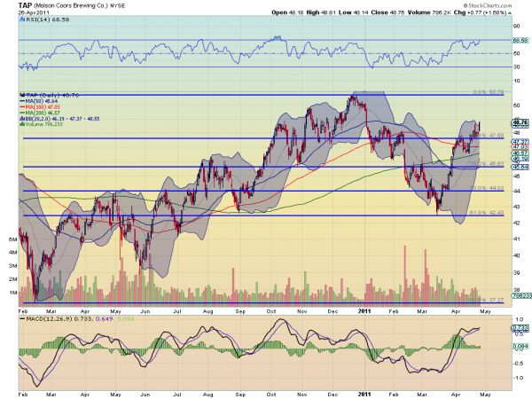Click the 90 RSI axis label
The width and height of the screenshot is (532, 399).
click(x=517, y=26)
